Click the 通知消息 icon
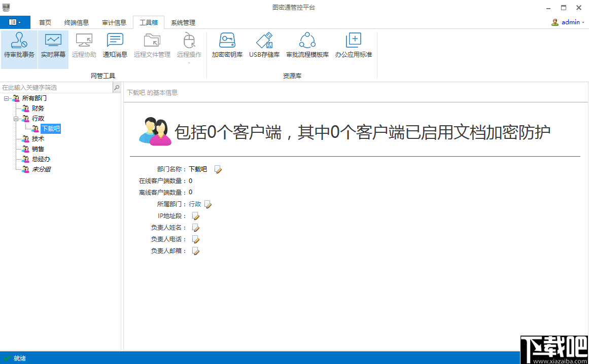This screenshot has height=364, width=589. coord(115,45)
